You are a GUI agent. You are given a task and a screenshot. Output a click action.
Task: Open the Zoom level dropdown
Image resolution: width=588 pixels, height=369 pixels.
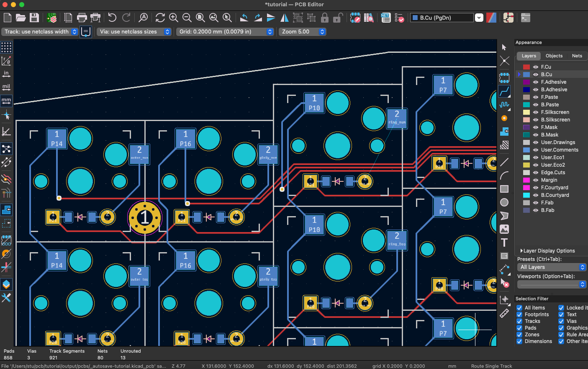321,31
